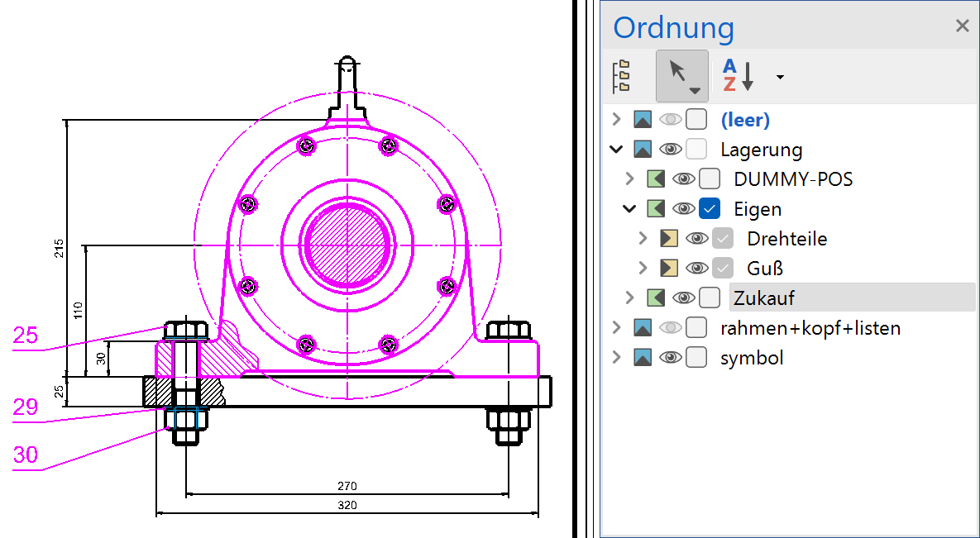
Task: Collapse the Lagerung tree node
Action: [x=615, y=150]
